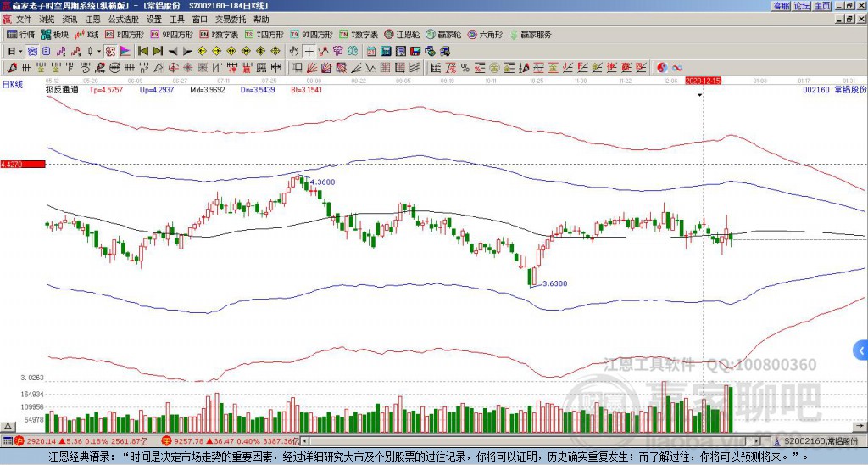This screenshot has width=868, height=465.
Task: Open the 9P四方形 tool
Action: point(171,34)
